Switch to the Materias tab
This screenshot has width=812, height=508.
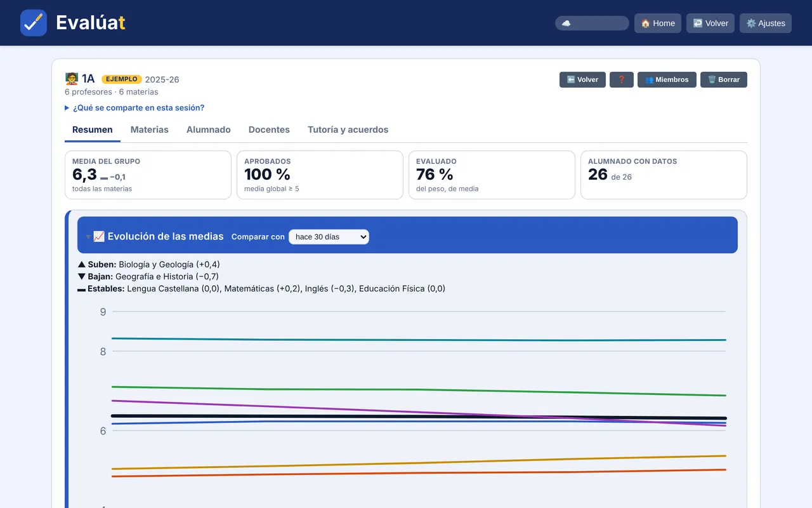pos(150,130)
